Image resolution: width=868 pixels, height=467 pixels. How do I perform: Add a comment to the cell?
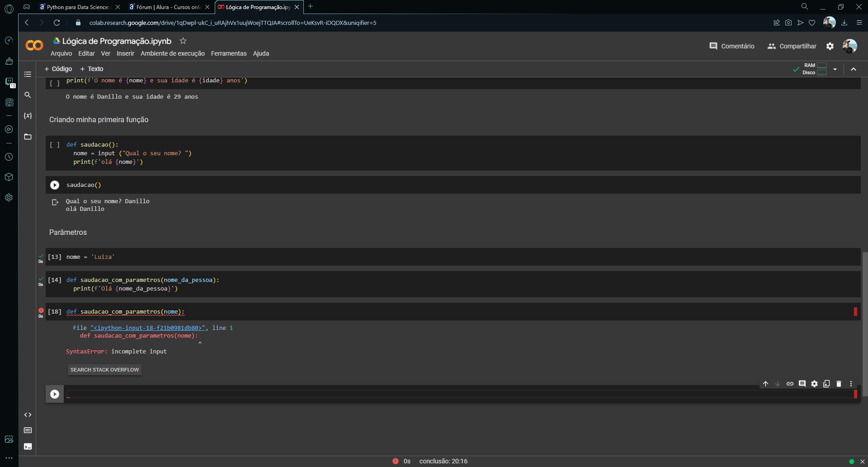(802, 384)
